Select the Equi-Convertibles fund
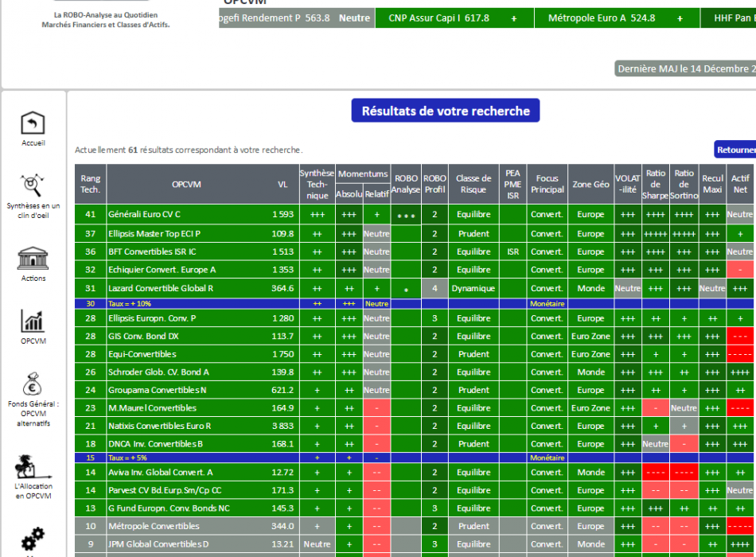756x557 pixels. (142, 354)
